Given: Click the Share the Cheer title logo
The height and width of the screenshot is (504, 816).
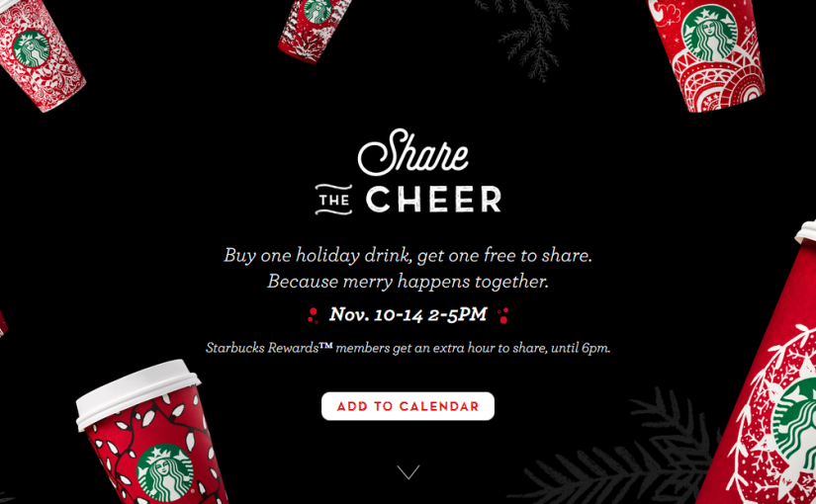Looking at the screenshot, I should 408,172.
